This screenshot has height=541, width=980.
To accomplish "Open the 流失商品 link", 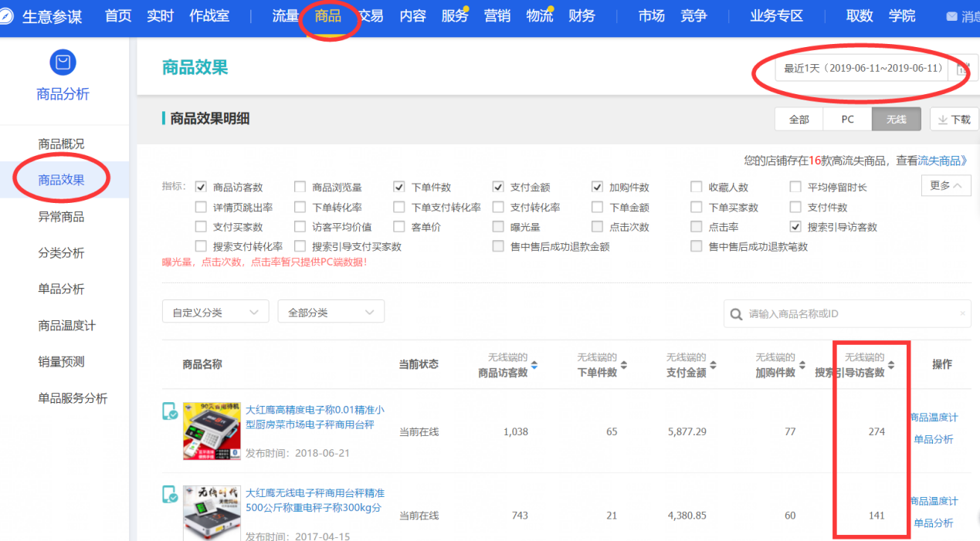I will (x=941, y=161).
